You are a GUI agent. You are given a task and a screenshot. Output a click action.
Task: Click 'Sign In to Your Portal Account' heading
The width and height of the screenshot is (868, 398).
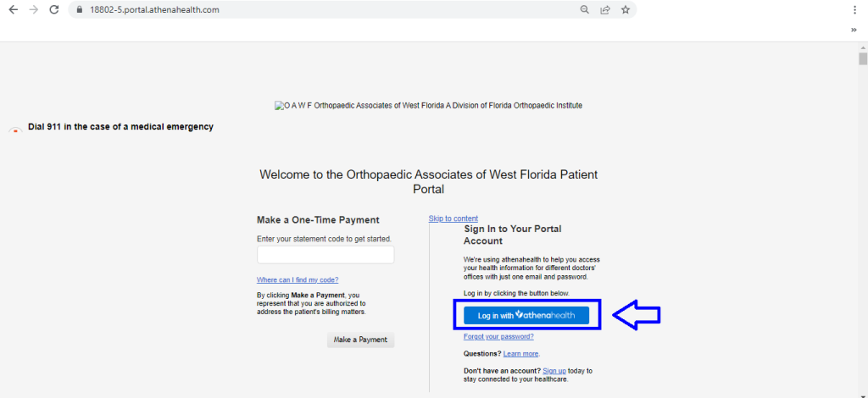pyautogui.click(x=513, y=235)
